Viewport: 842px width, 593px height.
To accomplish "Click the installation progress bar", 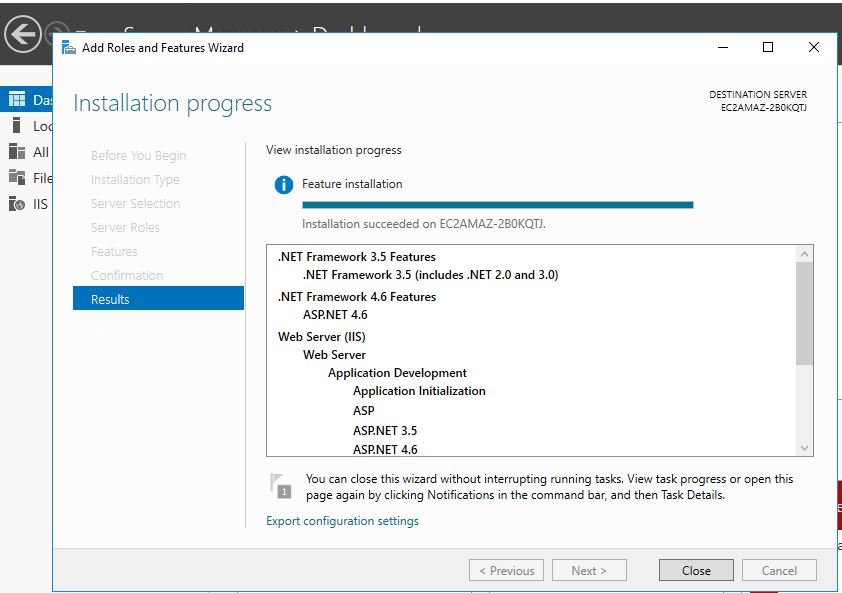I will click(497, 205).
